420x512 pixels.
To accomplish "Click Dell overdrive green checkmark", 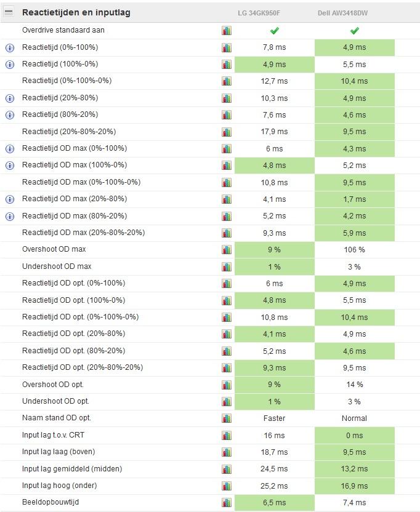I will (354, 31).
